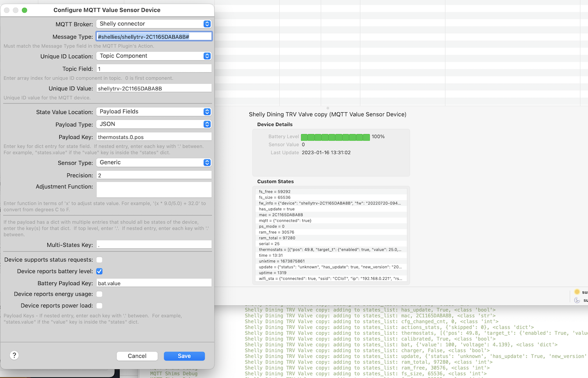The height and width of the screenshot is (378, 588).
Task: Click the Precision input field
Action: pos(154,175)
